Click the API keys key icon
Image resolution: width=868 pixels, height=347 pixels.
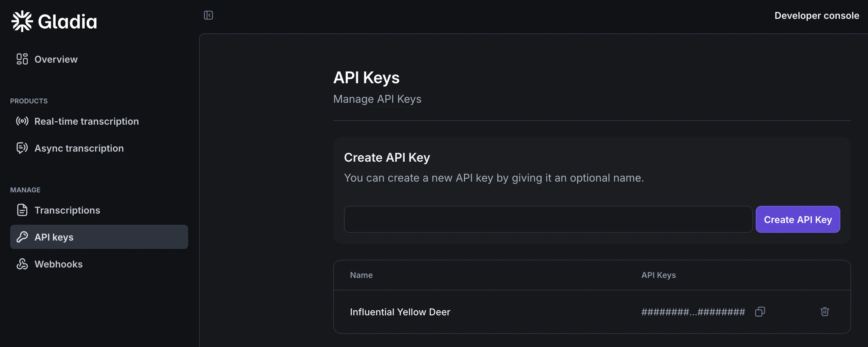tap(22, 236)
